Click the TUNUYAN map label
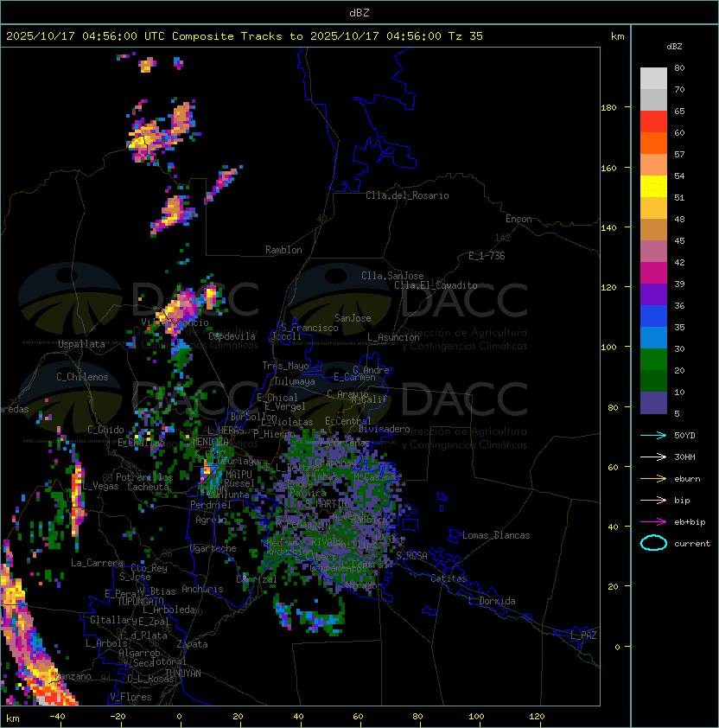Viewport: 719px width, 728px height. (183, 673)
